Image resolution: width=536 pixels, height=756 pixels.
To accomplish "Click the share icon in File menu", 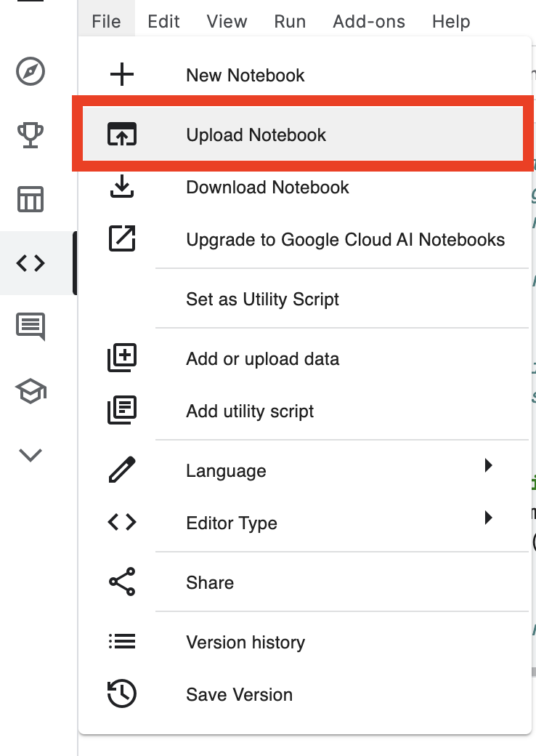I will pyautogui.click(x=122, y=582).
